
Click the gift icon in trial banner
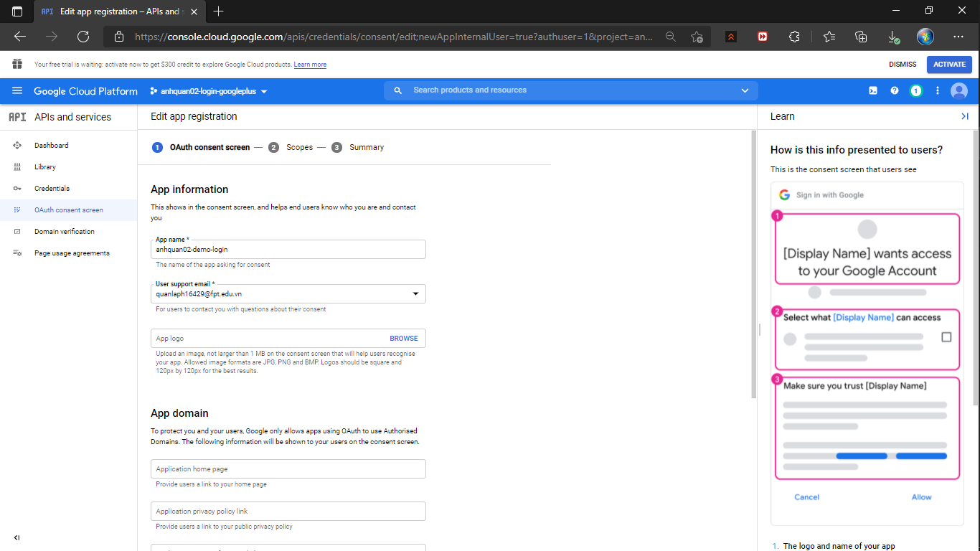coord(17,65)
